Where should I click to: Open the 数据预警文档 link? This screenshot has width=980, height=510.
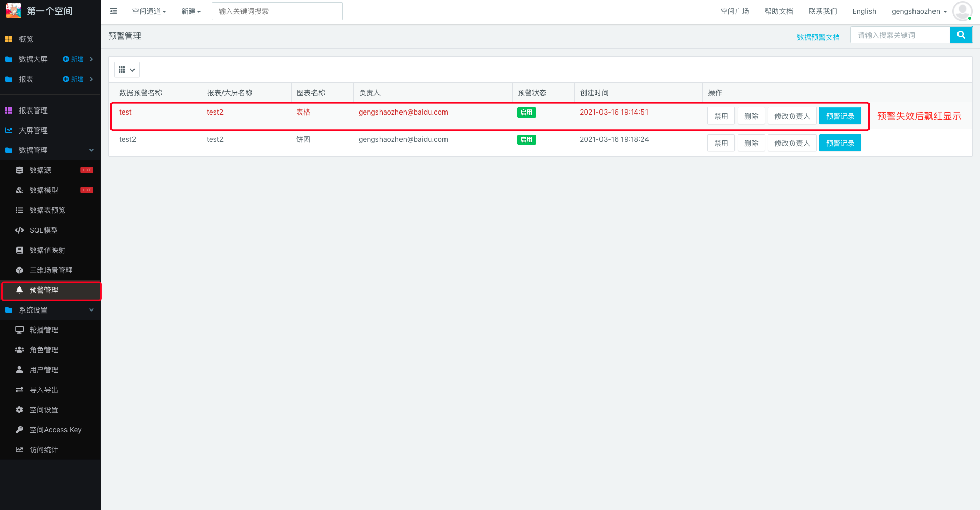[818, 37]
